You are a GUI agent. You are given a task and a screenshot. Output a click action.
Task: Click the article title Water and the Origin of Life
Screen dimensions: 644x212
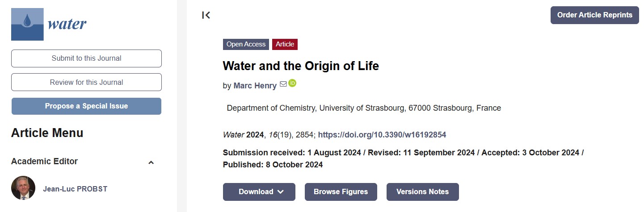click(x=301, y=66)
